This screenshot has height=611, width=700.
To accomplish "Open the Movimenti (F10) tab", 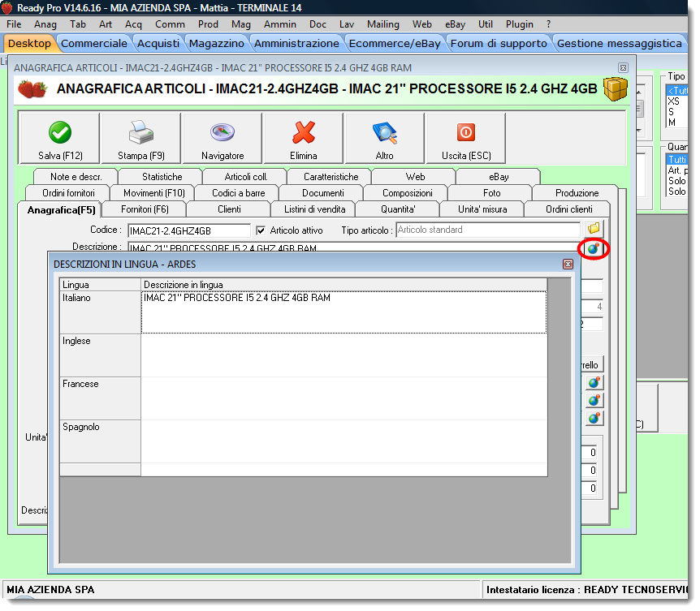I will (154, 193).
